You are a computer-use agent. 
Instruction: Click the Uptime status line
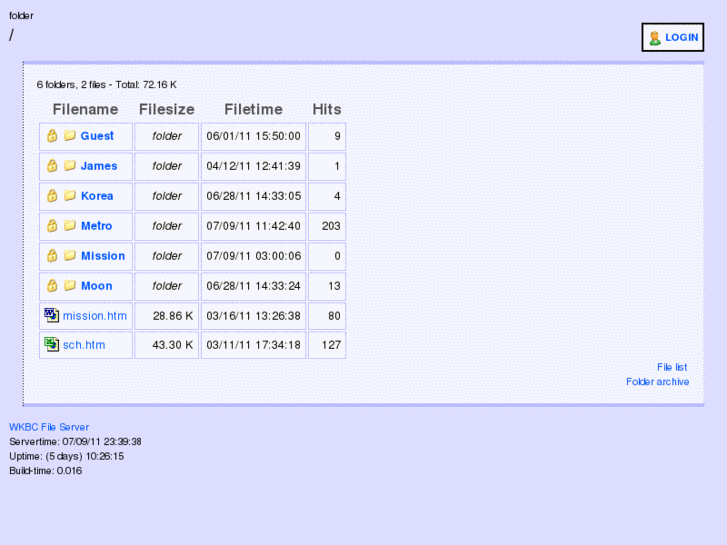pyautogui.click(x=66, y=456)
